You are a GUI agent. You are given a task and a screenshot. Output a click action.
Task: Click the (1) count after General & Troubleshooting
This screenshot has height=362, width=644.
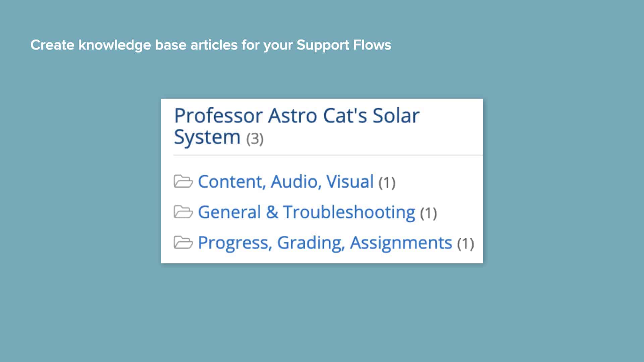pyautogui.click(x=429, y=212)
